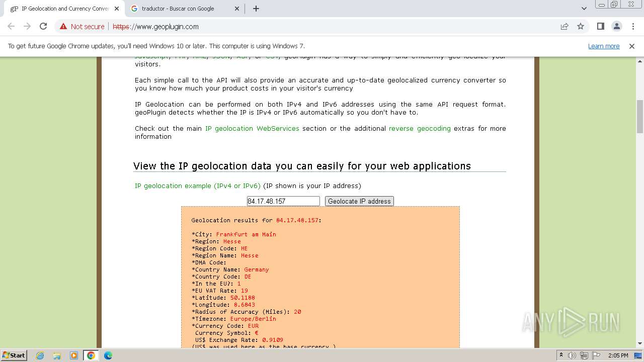Viewport: 644px width, 362px height.
Task: Open Not secure site information
Action: point(82,27)
